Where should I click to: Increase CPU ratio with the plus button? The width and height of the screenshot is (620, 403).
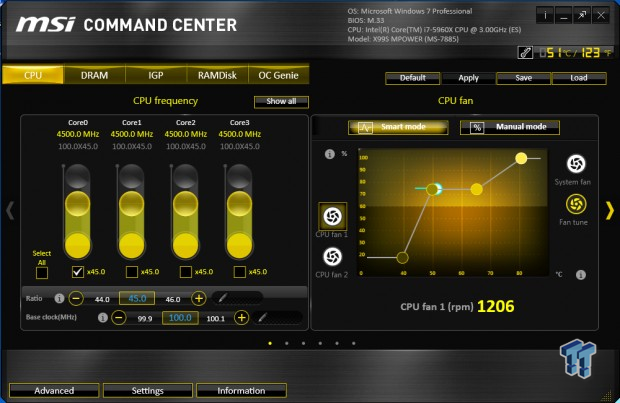click(x=199, y=298)
